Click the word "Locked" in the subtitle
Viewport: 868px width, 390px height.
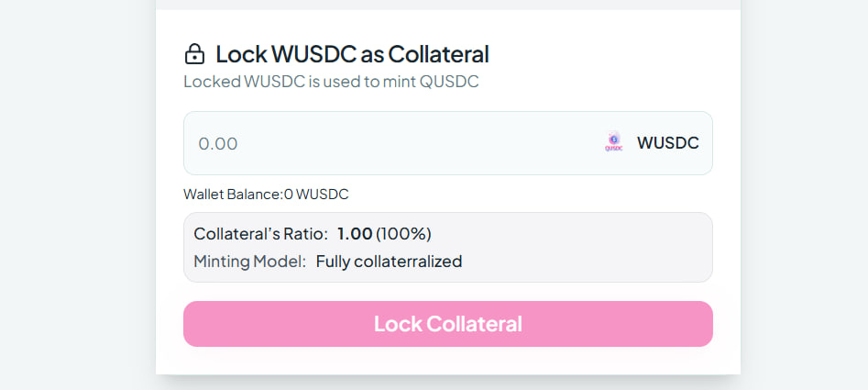[211, 82]
